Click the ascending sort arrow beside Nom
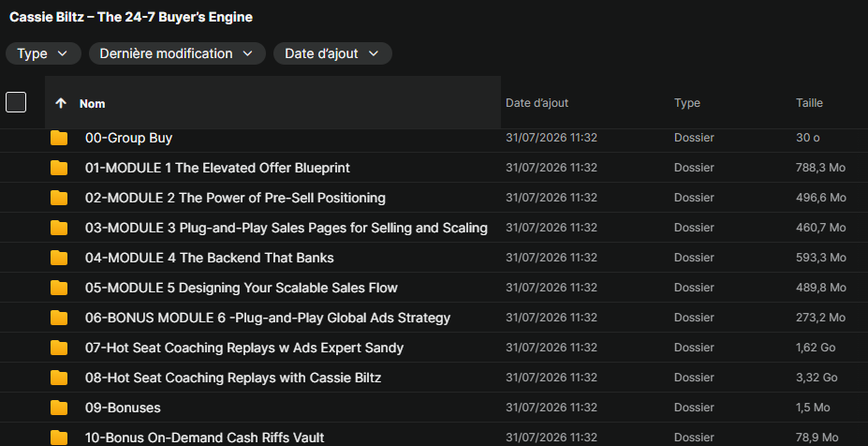Image resolution: width=868 pixels, height=446 pixels. pyautogui.click(x=61, y=103)
